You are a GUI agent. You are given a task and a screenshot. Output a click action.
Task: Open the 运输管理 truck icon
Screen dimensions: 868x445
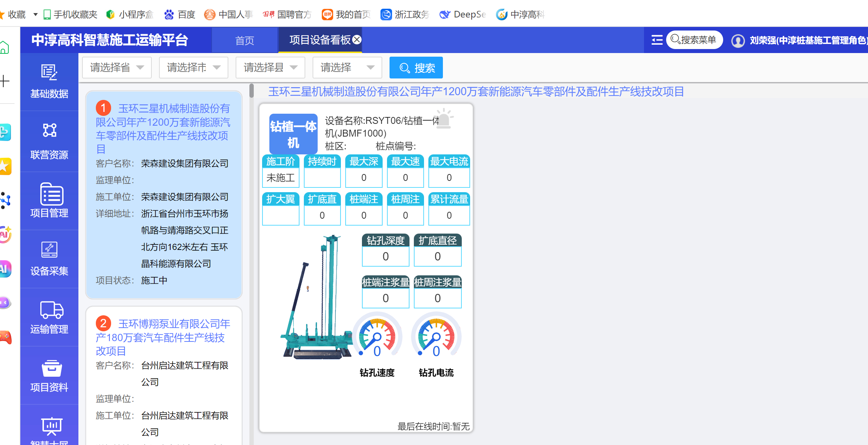click(51, 310)
